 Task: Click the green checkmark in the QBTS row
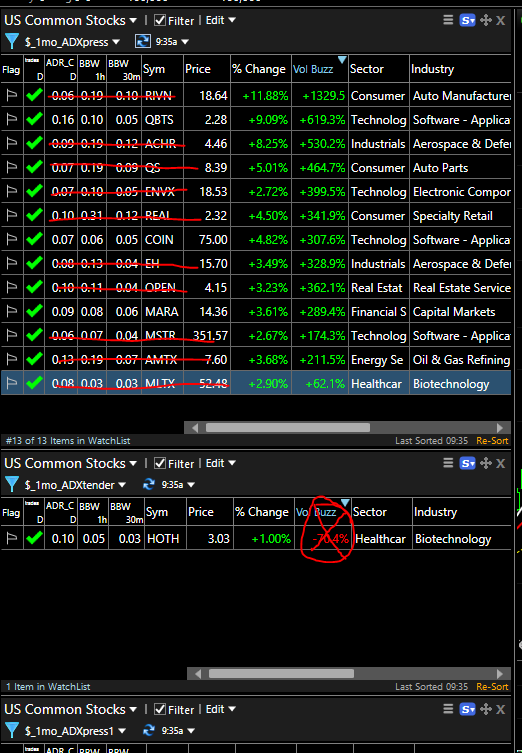(x=34, y=119)
